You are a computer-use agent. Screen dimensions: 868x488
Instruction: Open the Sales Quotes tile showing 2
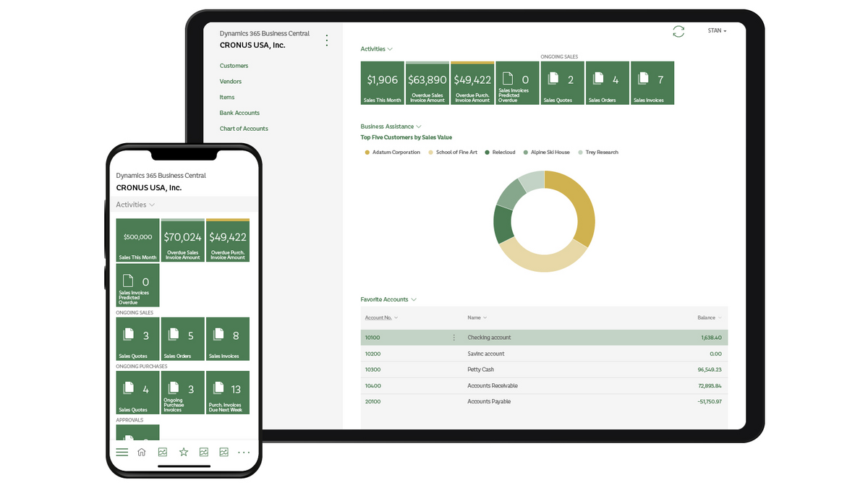(x=563, y=83)
